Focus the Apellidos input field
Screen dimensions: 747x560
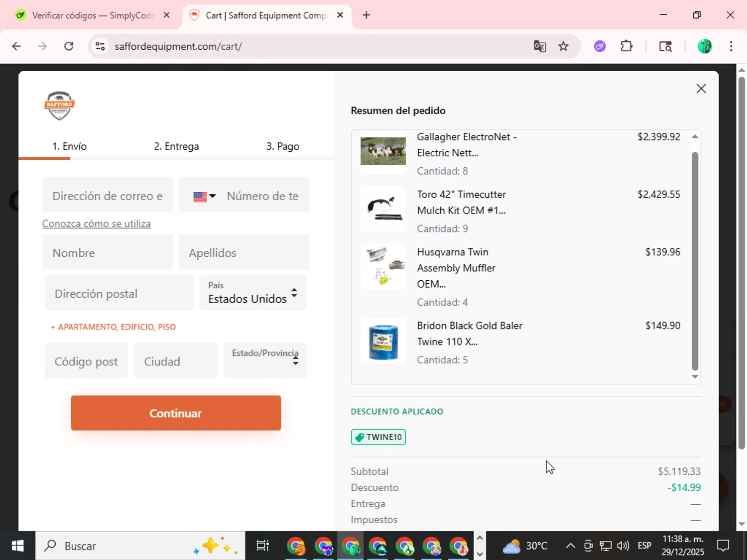(244, 252)
